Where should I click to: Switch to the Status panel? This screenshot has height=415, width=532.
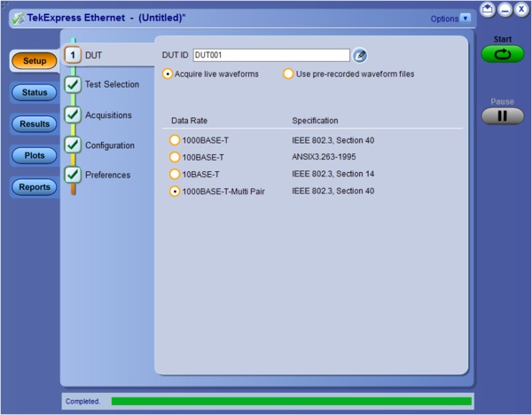click(x=35, y=92)
